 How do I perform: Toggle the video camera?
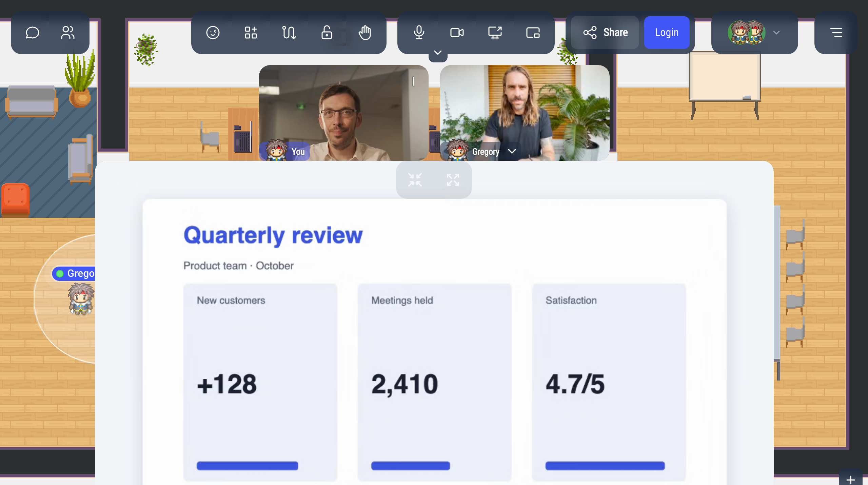click(x=457, y=33)
